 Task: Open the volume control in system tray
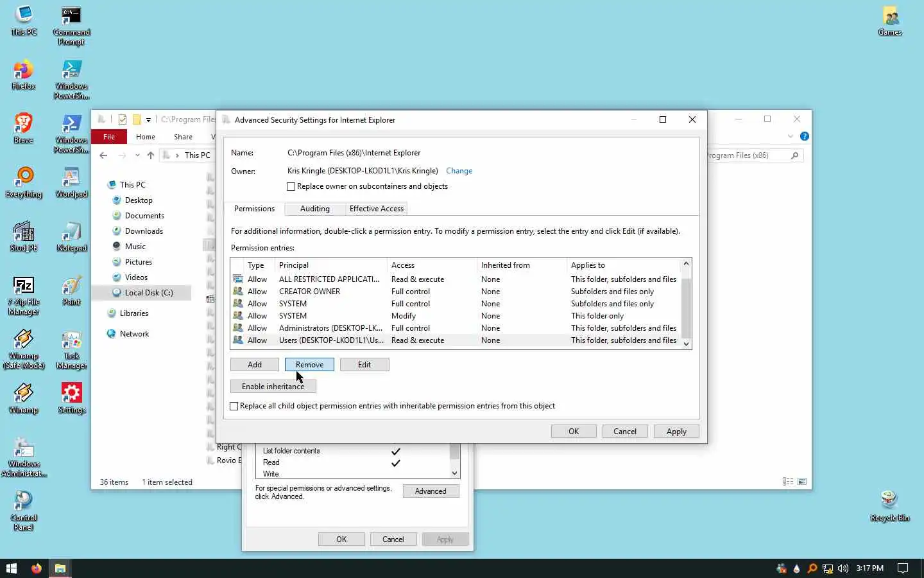click(x=843, y=568)
